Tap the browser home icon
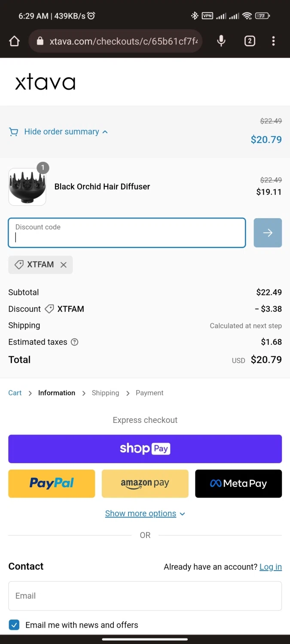The width and height of the screenshot is (290, 644). pos(14,41)
